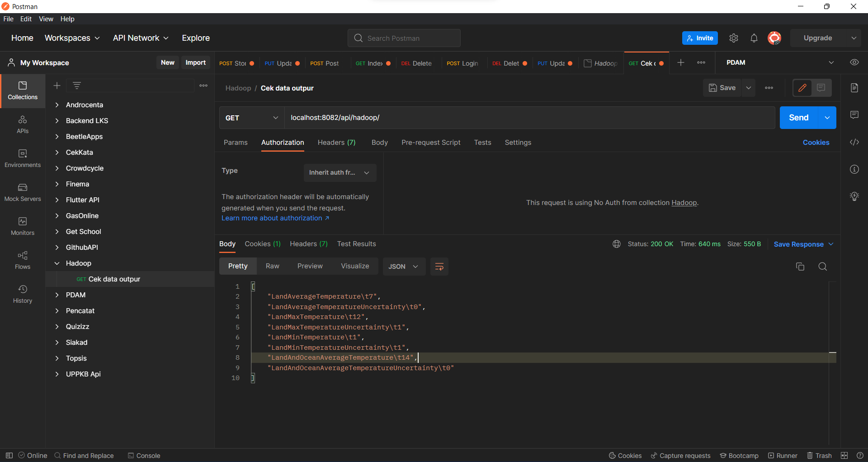Click the Search Postman field
This screenshot has width=868, height=462.
click(x=404, y=38)
